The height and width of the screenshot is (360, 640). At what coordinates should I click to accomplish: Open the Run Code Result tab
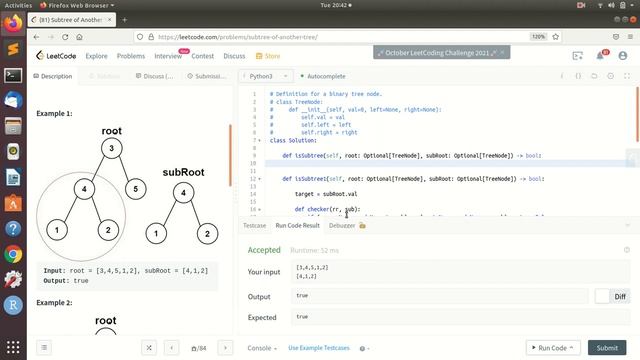(298, 225)
